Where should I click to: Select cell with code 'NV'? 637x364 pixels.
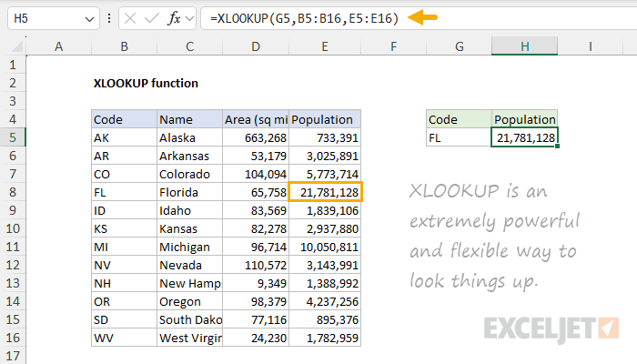[125, 265]
